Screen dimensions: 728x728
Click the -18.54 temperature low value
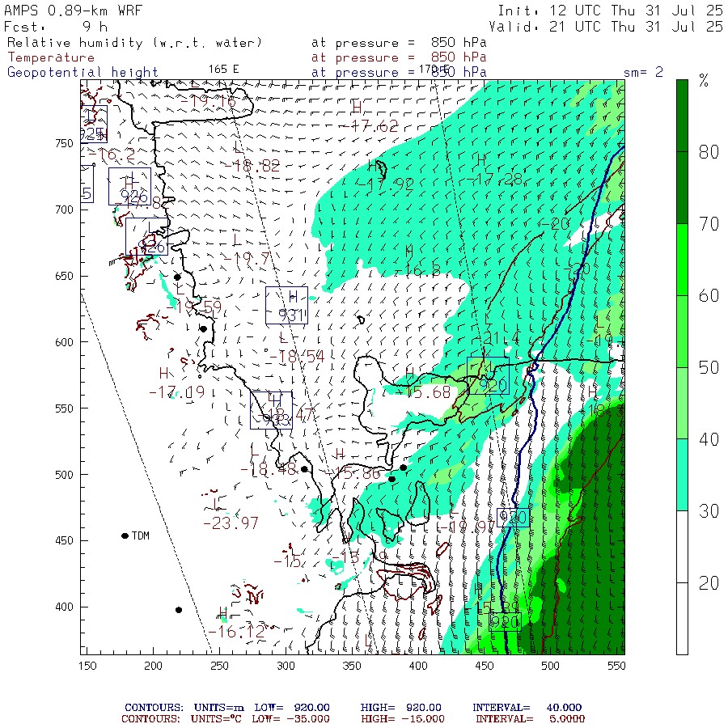297,357
